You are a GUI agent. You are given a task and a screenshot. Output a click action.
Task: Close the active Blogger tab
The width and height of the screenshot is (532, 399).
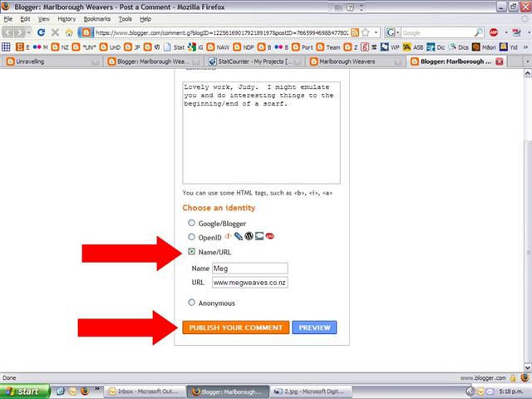tap(499, 62)
